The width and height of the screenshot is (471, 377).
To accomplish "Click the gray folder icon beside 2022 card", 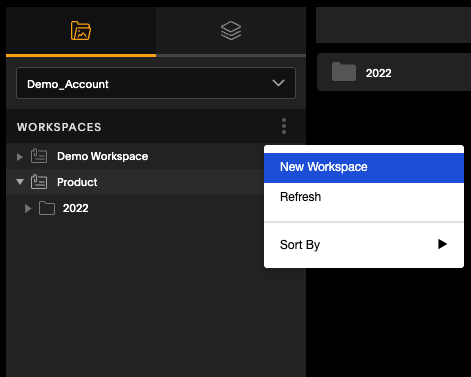I will coord(344,71).
